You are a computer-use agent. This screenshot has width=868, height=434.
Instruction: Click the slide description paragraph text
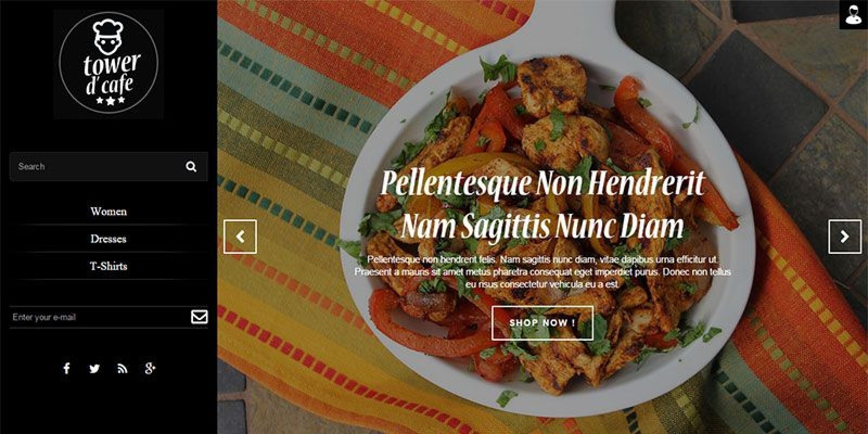pyautogui.click(x=542, y=272)
